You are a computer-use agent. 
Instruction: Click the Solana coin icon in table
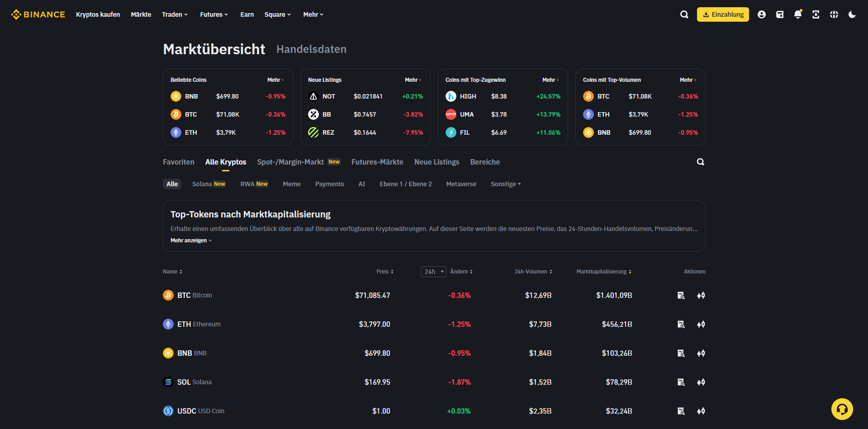tap(168, 382)
